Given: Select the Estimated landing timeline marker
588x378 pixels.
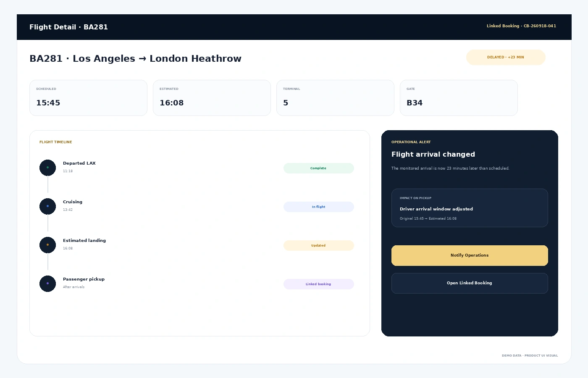Looking at the screenshot, I should tap(47, 245).
